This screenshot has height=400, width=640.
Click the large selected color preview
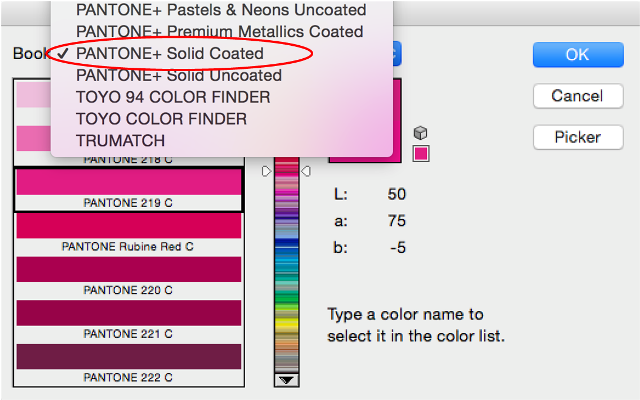(x=397, y=120)
